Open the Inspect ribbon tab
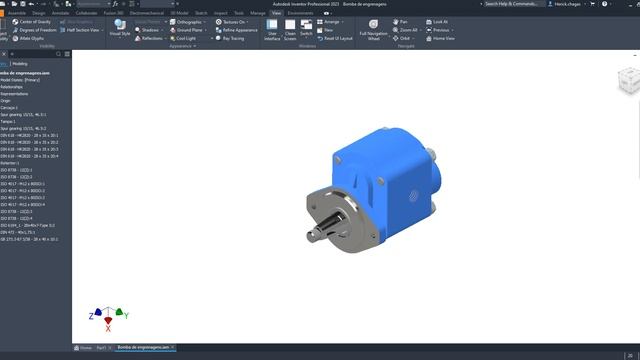Image resolution: width=640 pixels, height=360 pixels. point(220,13)
